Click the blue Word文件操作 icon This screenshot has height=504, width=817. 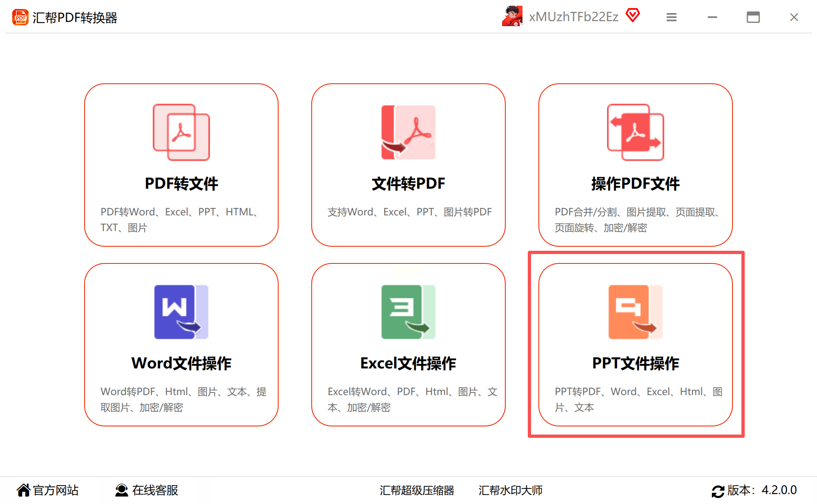click(181, 312)
